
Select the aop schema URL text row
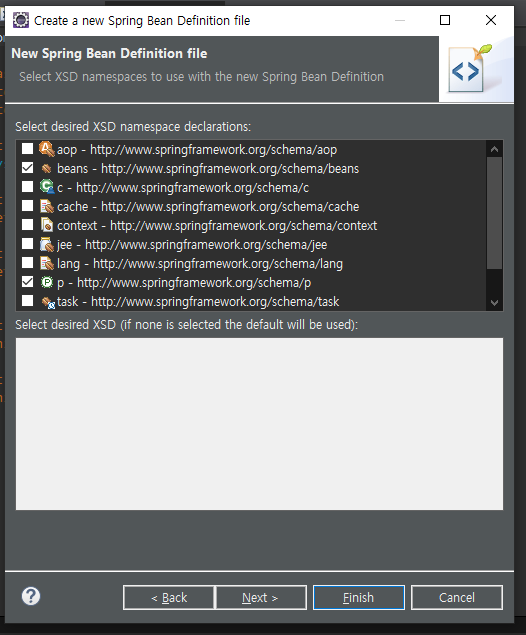[x=197, y=150]
